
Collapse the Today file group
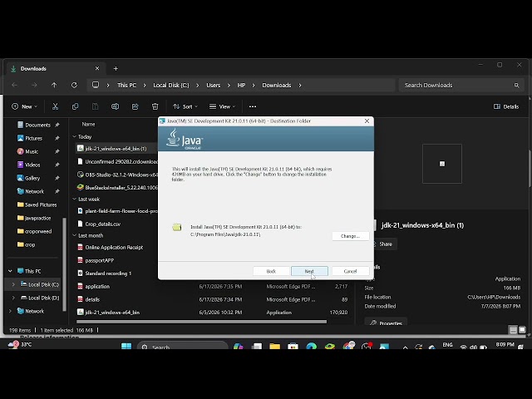pos(74,136)
